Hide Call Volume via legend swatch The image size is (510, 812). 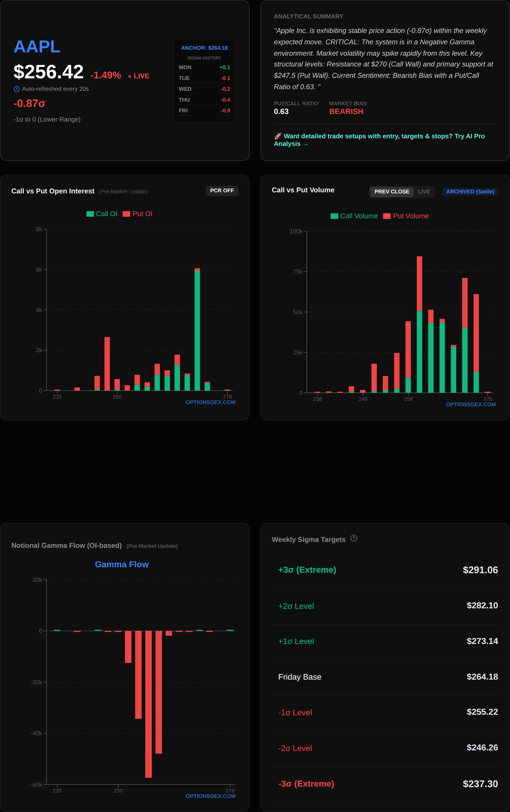[334, 216]
